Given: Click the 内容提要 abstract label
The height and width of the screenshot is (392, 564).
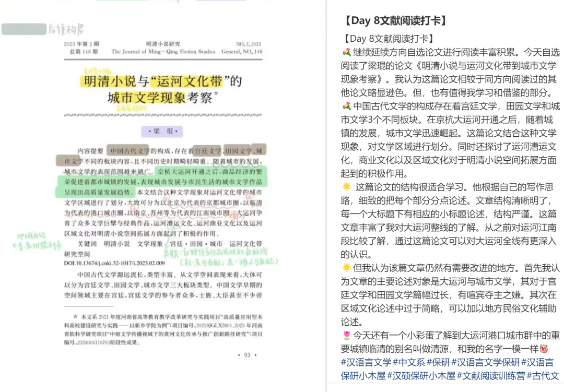Looking at the screenshot, I should pyautogui.click(x=90, y=151).
